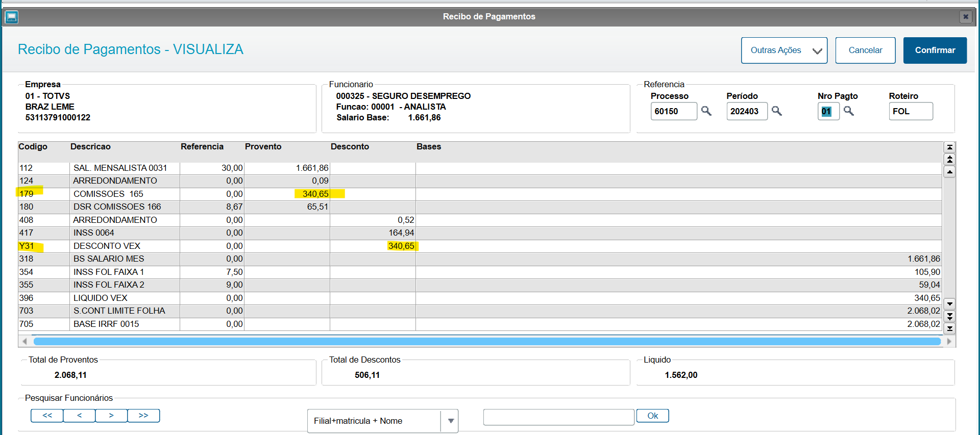Viewport: 980px width, 435px height.
Task: Select the BASE IRRF 0015 row
Action: pos(480,324)
